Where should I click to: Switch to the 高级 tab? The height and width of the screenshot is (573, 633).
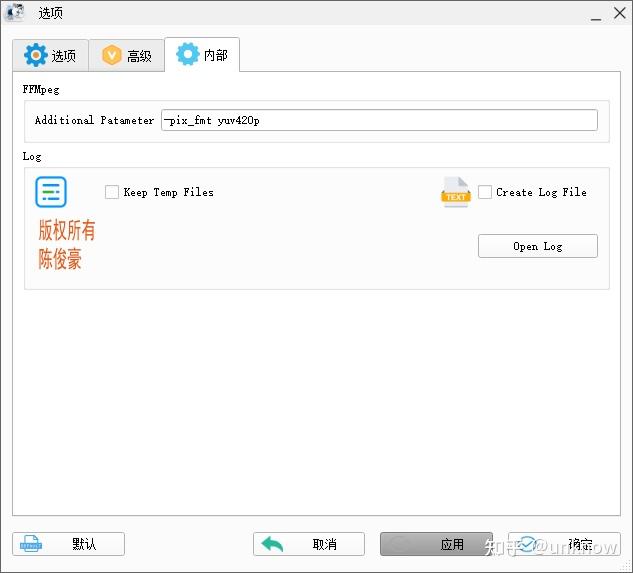click(126, 55)
